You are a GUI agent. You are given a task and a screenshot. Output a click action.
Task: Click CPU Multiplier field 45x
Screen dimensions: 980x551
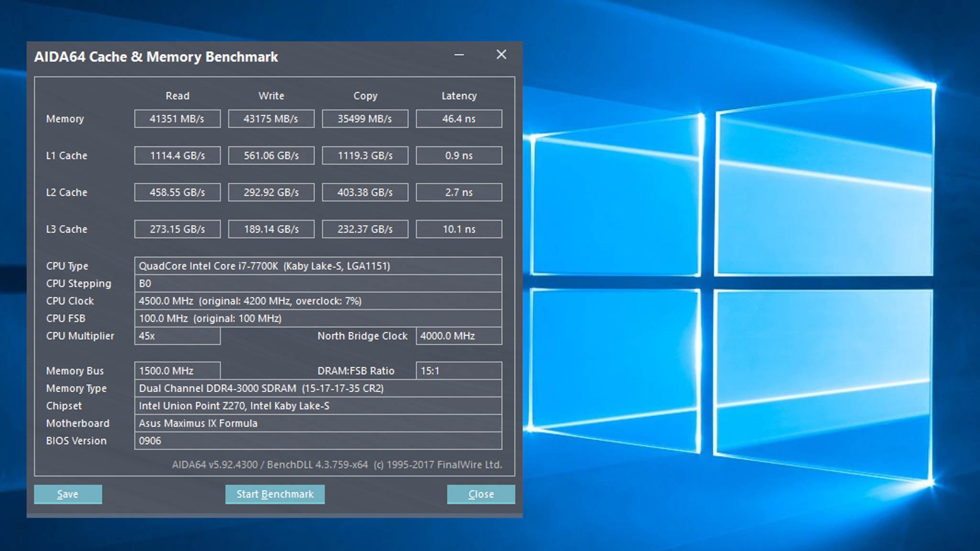[177, 336]
